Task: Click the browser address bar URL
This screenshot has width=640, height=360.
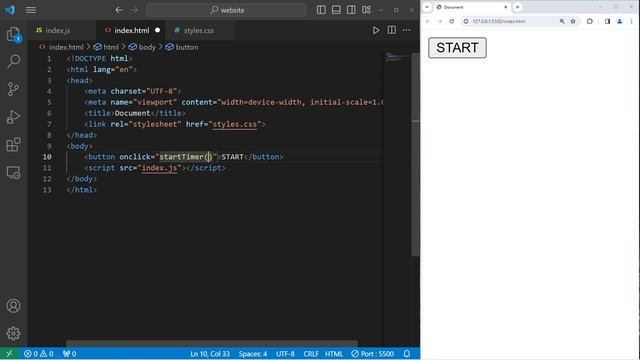Action: point(499,21)
